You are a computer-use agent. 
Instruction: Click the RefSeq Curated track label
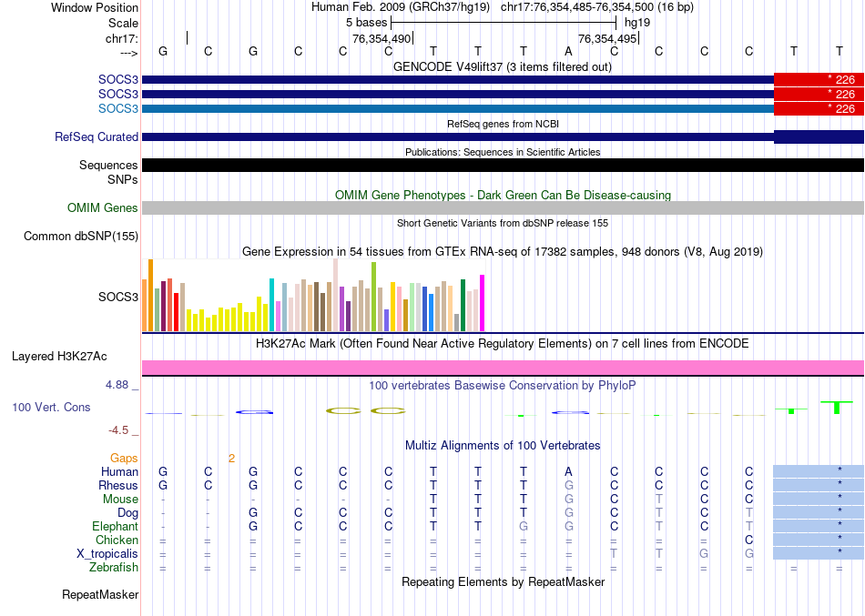96,136
